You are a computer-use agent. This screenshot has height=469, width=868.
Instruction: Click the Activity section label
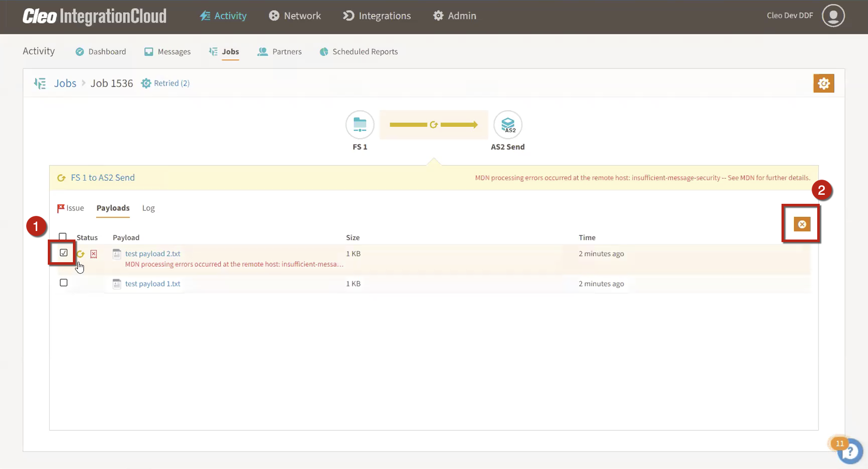[39, 51]
